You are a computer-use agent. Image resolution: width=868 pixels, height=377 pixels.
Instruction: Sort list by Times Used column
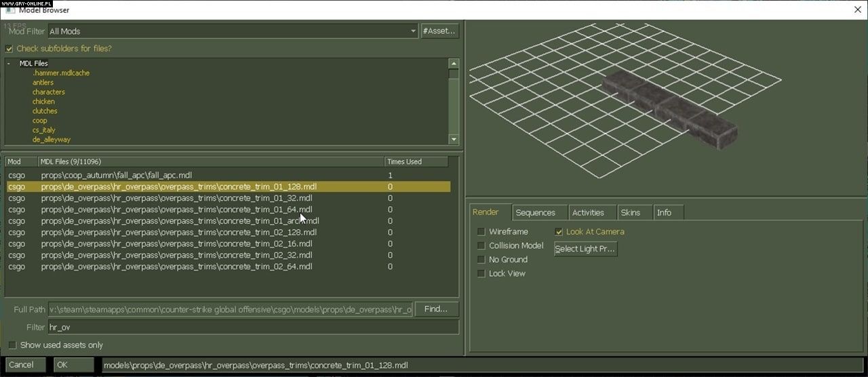click(x=415, y=162)
